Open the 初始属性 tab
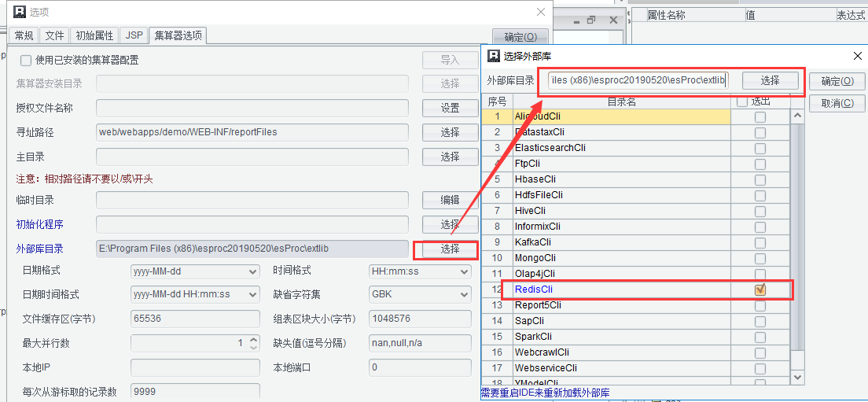Viewport: 868px width, 402px height. click(x=94, y=36)
